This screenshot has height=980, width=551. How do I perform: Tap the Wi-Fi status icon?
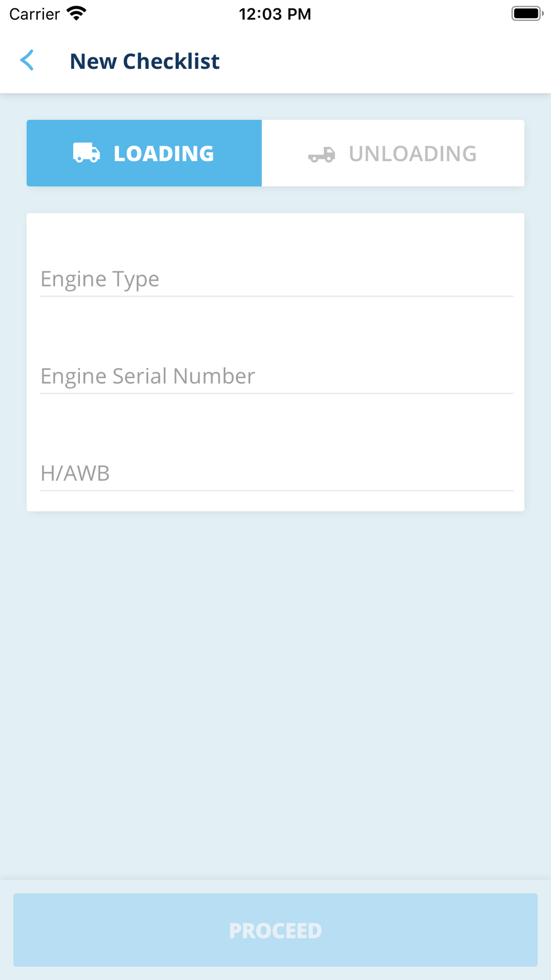77,13
